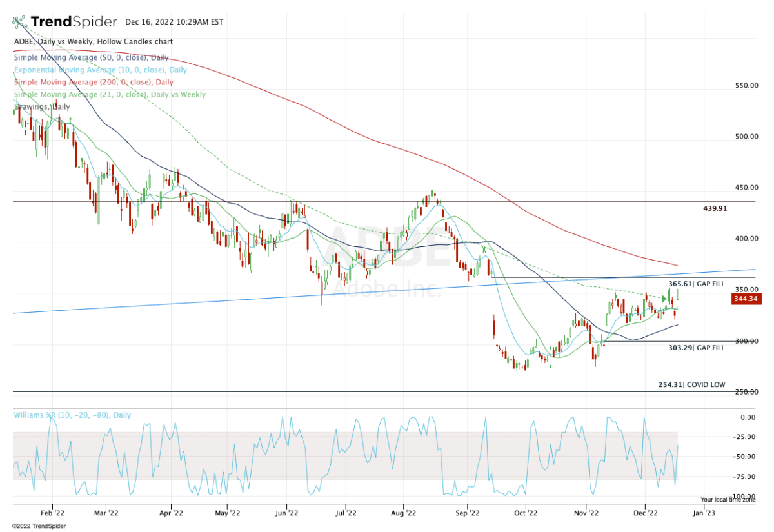Open the ADBE chart title options
Viewport: 774px width, 532px height.
coord(92,41)
